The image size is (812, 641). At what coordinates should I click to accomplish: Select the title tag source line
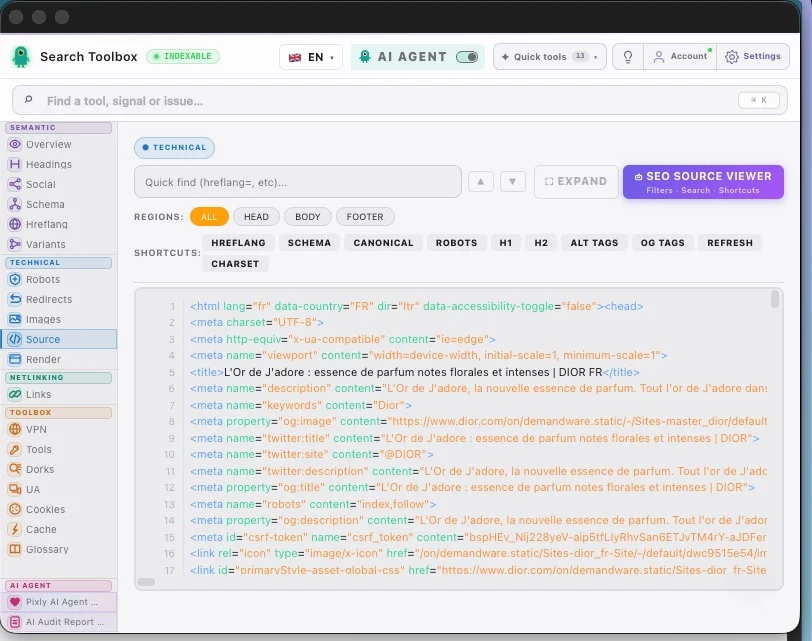(414, 372)
